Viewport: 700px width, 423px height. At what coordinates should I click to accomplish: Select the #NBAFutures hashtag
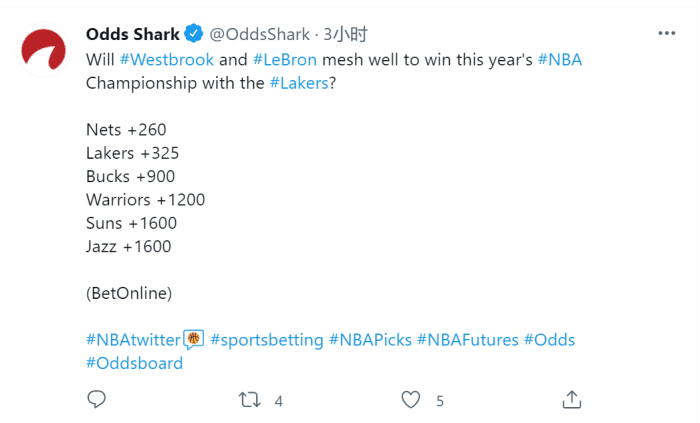coord(467,340)
